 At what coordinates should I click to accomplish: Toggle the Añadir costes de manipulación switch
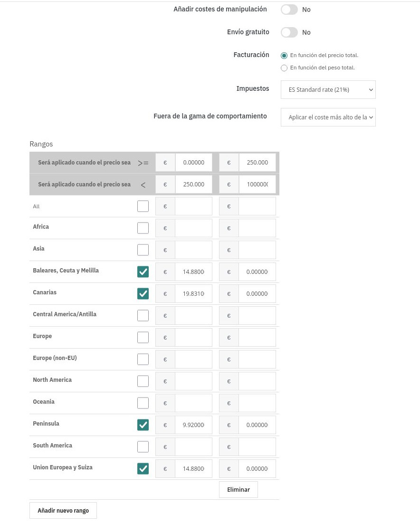[289, 10]
